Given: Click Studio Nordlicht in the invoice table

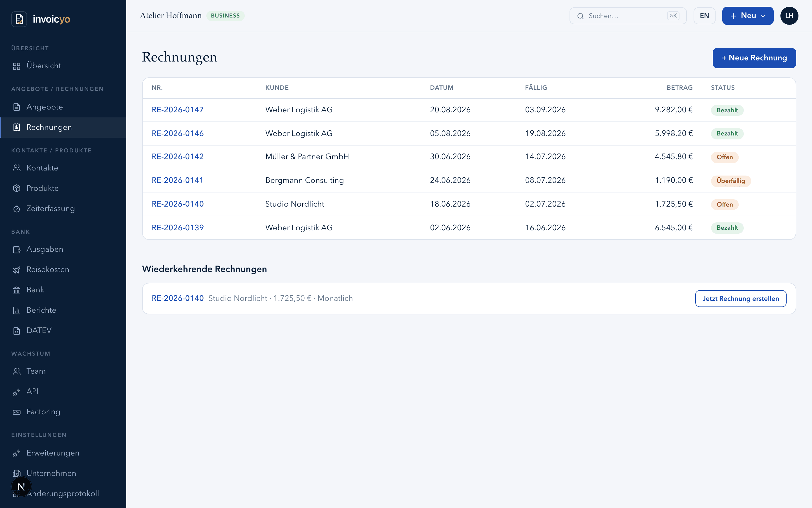Looking at the screenshot, I should click(x=295, y=204).
